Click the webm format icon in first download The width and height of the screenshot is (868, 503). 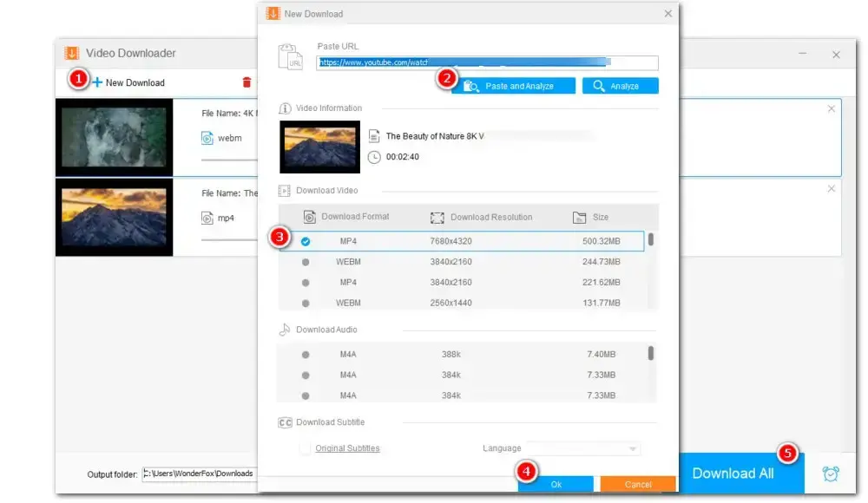coord(207,138)
